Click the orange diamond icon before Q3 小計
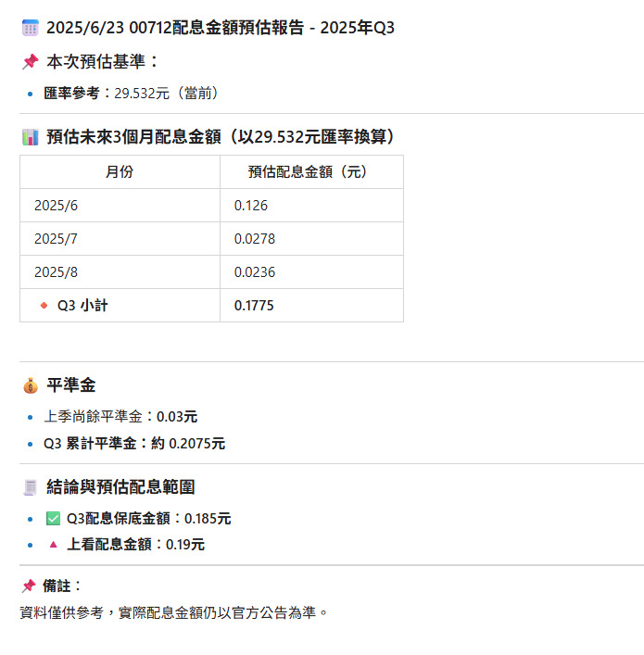The image size is (644, 655). click(x=44, y=306)
